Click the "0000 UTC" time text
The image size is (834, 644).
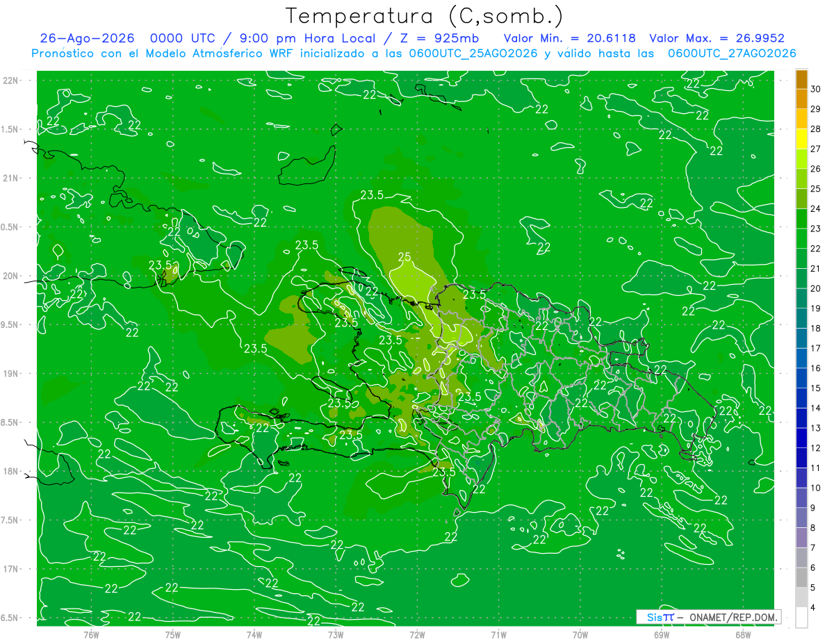(183, 39)
